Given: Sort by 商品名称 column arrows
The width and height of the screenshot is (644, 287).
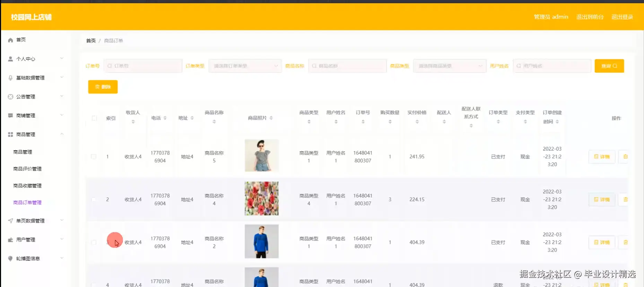Looking at the screenshot, I should pos(214,122).
